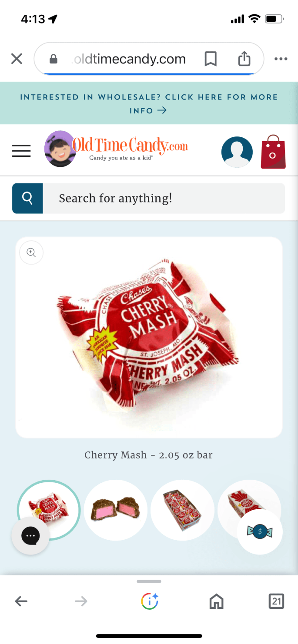The image size is (298, 644).
Task: Open the browser three-dot more menu
Action: [x=281, y=59]
